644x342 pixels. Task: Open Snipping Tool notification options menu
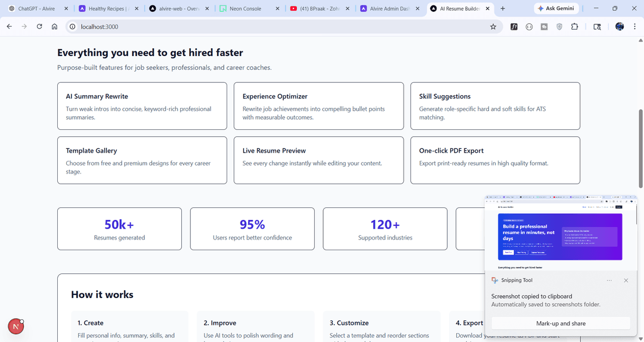(609, 281)
